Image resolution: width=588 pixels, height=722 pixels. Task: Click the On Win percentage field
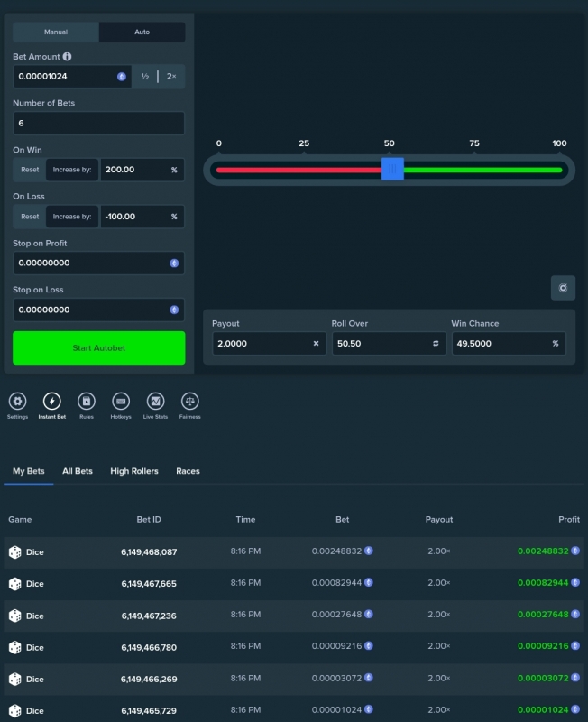click(x=142, y=170)
